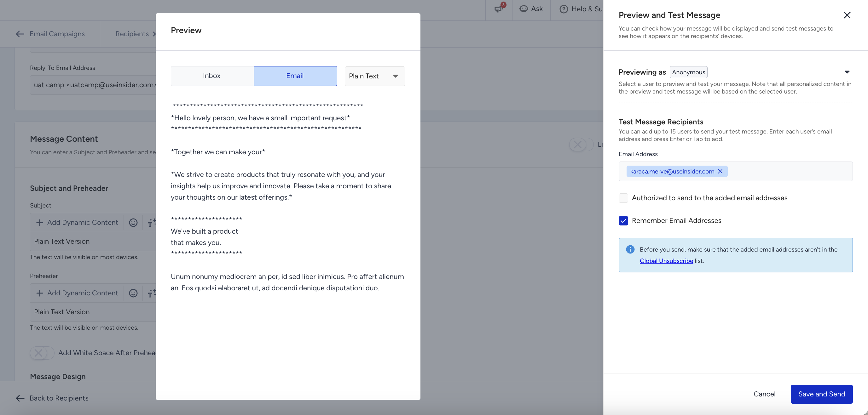Toggle the switch beside Message Content header

coord(581,145)
